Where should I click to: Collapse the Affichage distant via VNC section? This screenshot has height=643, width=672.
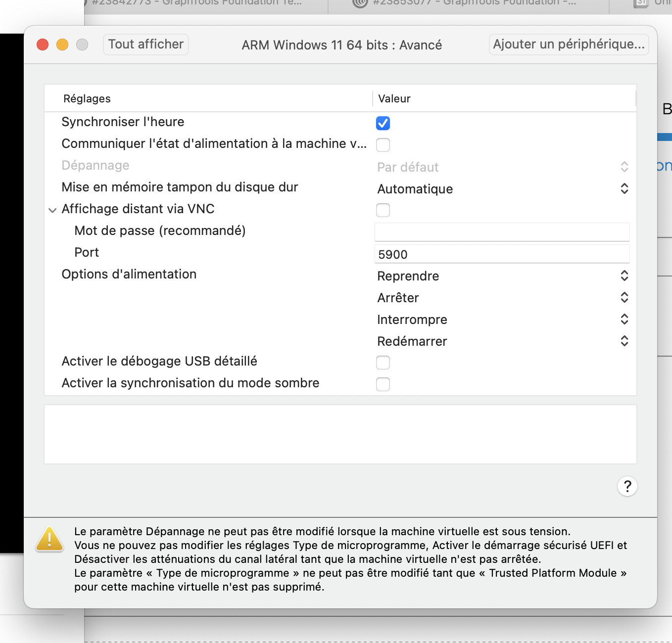tap(52, 210)
